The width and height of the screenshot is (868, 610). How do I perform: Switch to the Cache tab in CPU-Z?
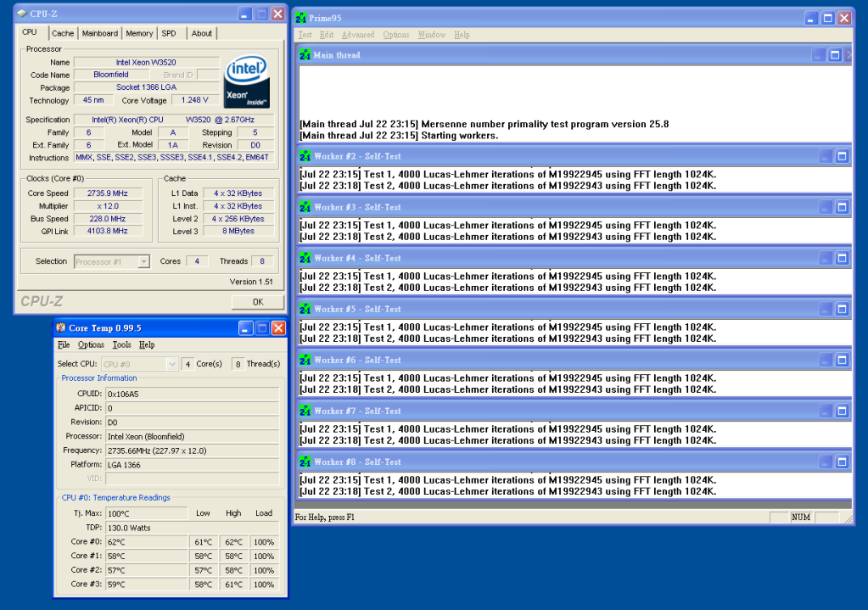pyautogui.click(x=63, y=33)
